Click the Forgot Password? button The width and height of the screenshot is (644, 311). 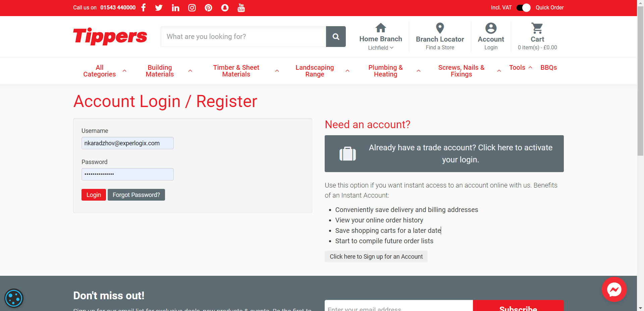click(x=136, y=195)
